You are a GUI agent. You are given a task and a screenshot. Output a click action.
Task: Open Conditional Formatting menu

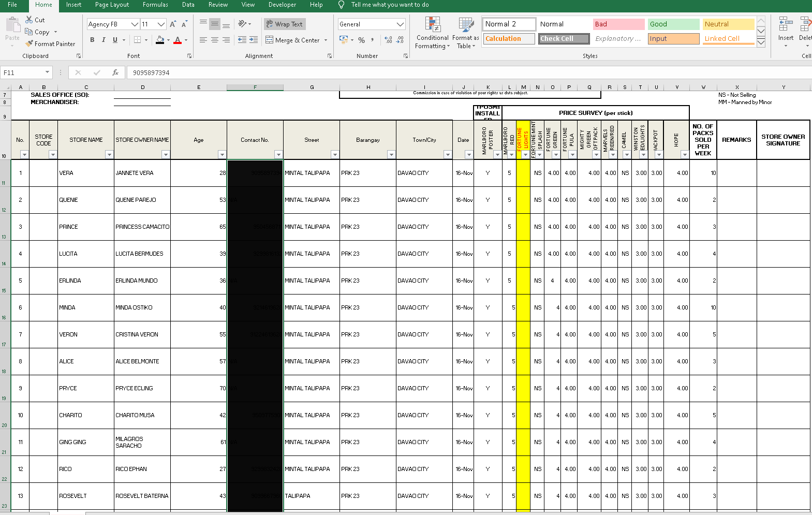coord(433,33)
